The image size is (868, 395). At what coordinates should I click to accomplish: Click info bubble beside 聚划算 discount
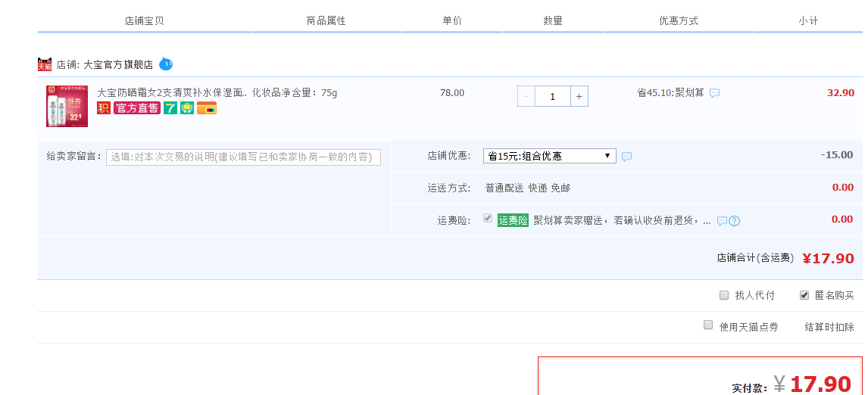(x=715, y=94)
